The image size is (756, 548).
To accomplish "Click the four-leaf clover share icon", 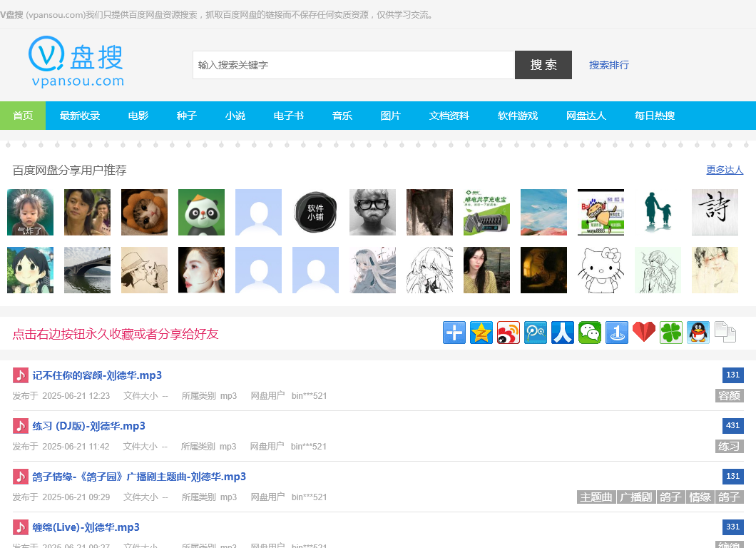I will tap(671, 333).
